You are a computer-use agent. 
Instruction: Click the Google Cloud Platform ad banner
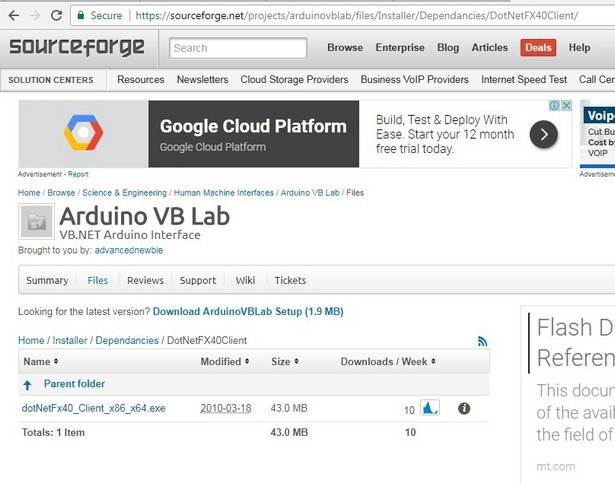[x=295, y=134]
